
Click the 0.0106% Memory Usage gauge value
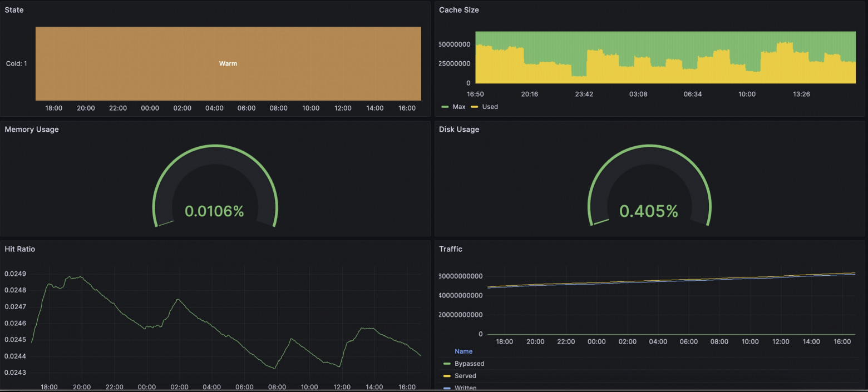214,211
